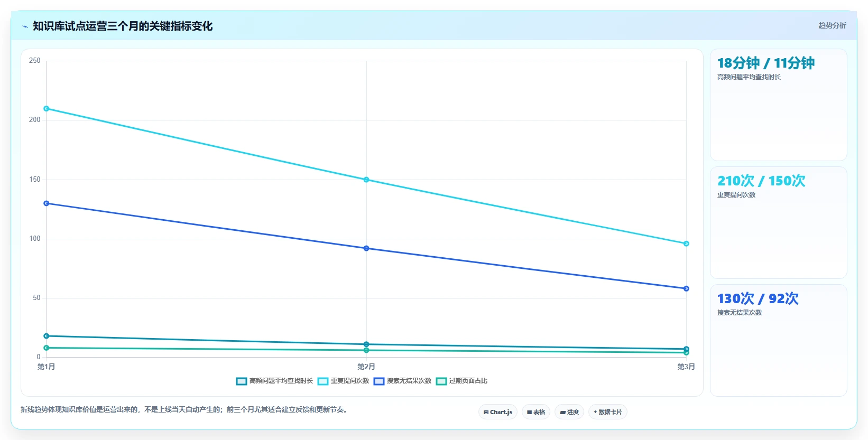This screenshot has height=440, width=868.
Task: Click the Chart.js tag button
Action: point(498,412)
